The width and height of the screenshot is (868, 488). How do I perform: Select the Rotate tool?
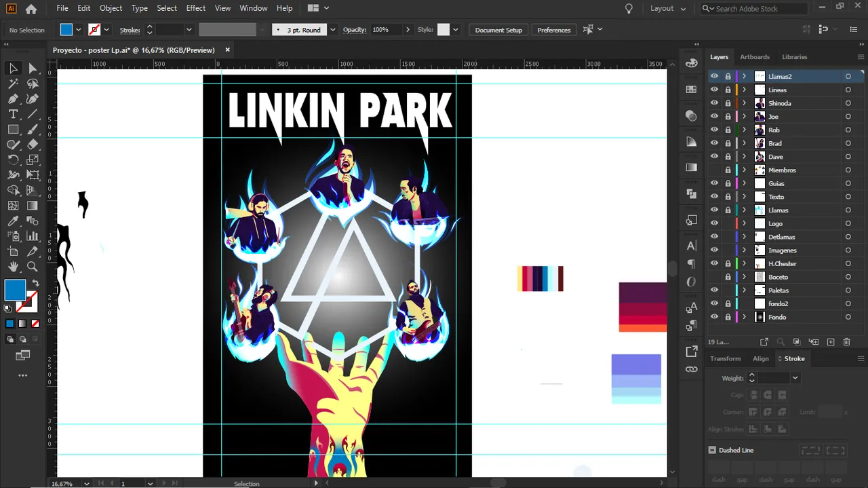tap(13, 160)
